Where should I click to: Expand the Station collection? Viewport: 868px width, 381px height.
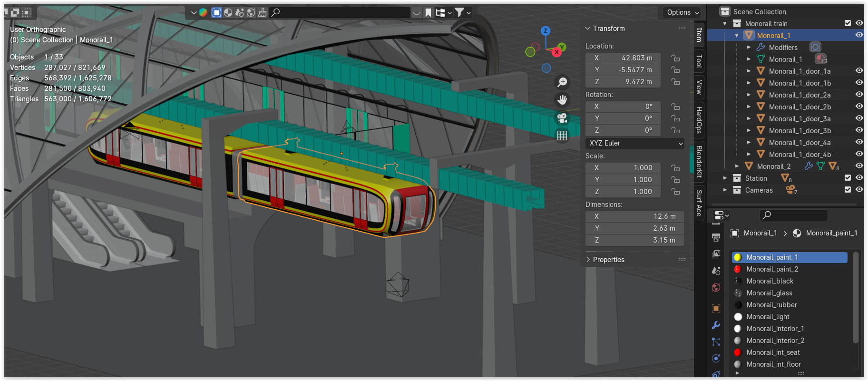[725, 178]
